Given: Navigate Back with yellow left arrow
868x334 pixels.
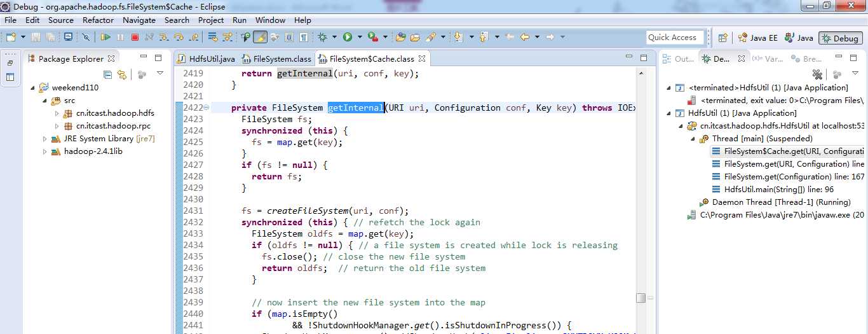Looking at the screenshot, I should click(525, 38).
